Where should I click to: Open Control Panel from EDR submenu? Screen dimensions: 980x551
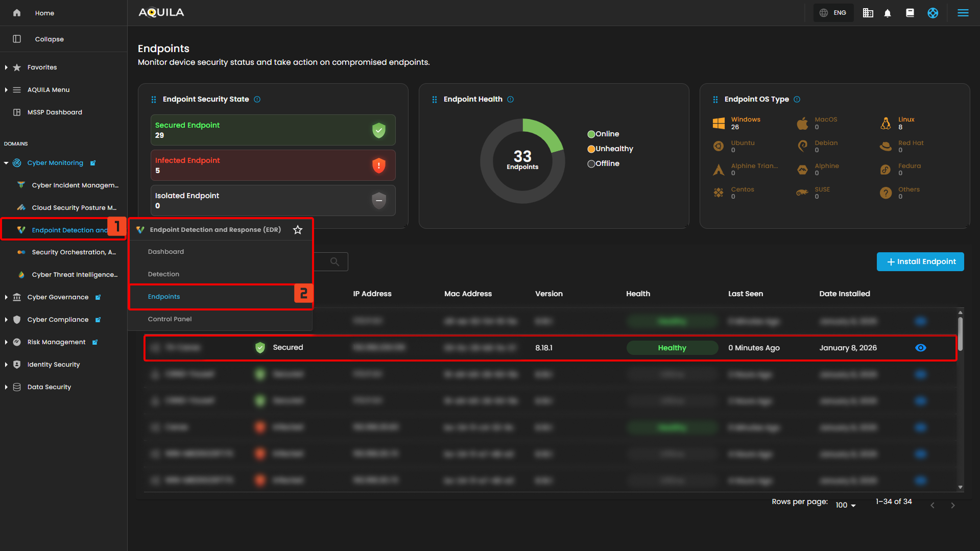pyautogui.click(x=170, y=319)
